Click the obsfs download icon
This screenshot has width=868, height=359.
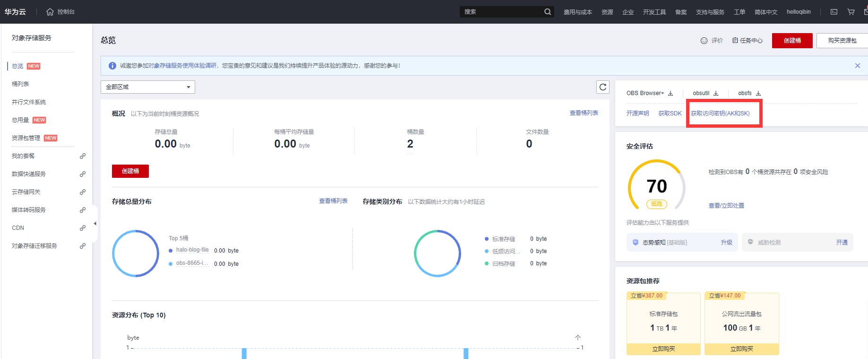coord(758,93)
